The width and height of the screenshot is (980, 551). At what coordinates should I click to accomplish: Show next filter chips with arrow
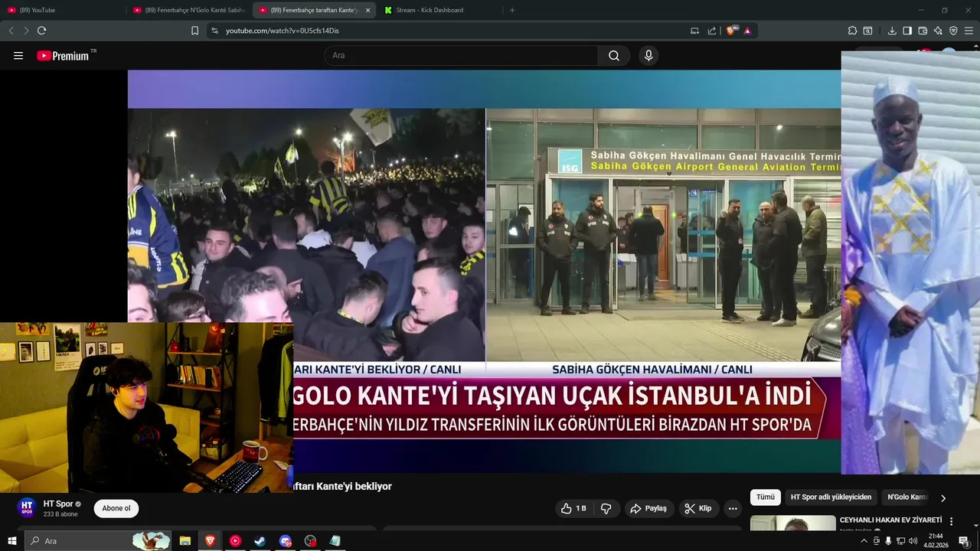(x=943, y=497)
